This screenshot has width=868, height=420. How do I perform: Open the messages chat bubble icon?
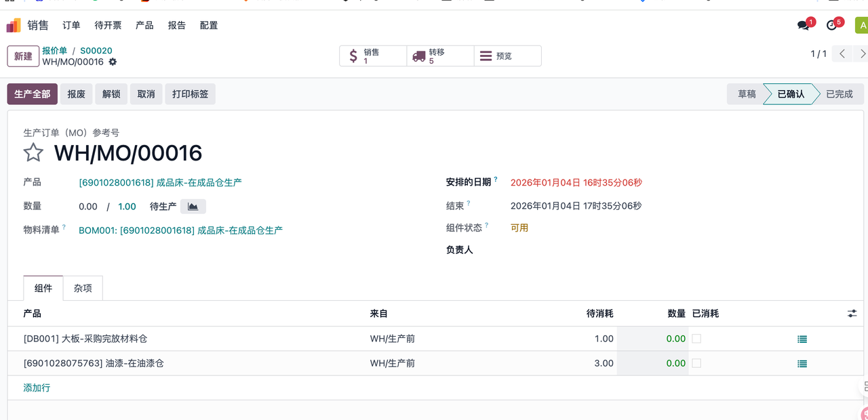click(804, 26)
